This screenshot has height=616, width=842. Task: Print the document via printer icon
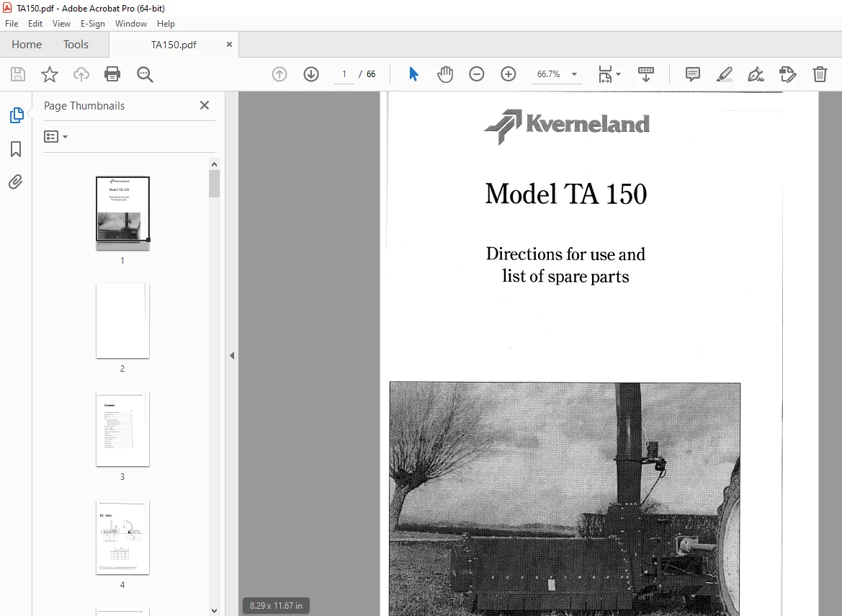[x=112, y=74]
